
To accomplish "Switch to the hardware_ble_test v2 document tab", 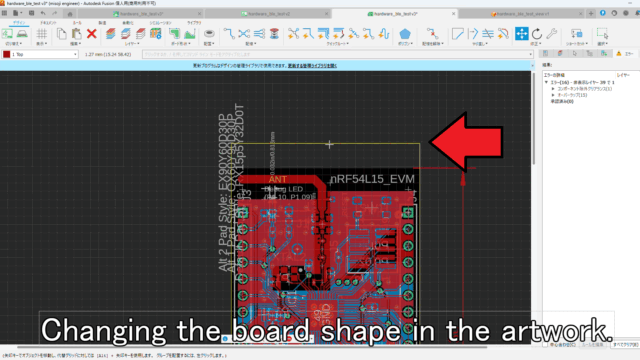I will (268, 14).
